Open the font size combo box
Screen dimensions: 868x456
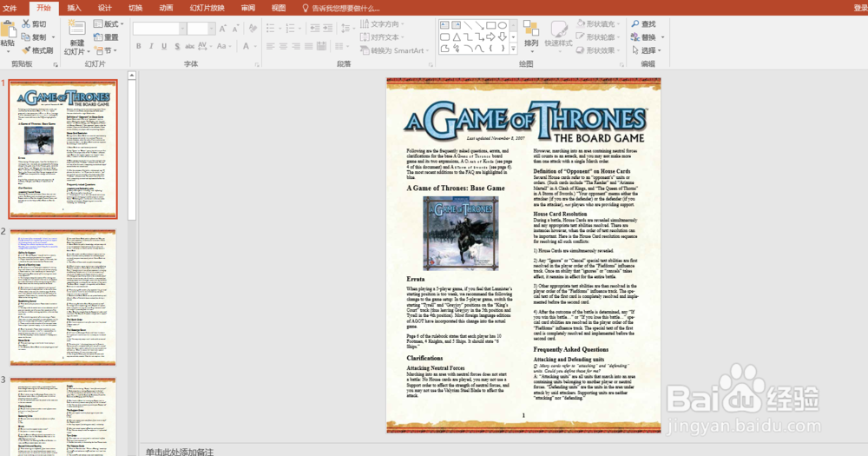tap(201, 29)
